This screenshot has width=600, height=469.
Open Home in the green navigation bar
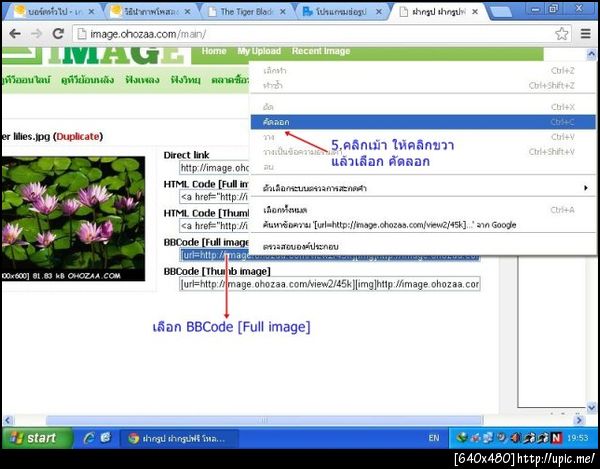point(214,51)
